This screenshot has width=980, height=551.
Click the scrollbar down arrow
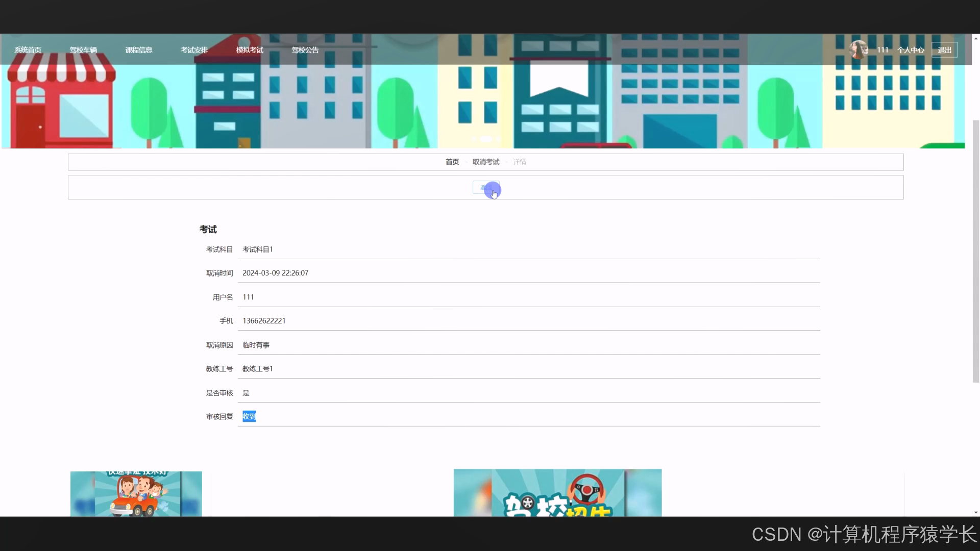(976, 512)
